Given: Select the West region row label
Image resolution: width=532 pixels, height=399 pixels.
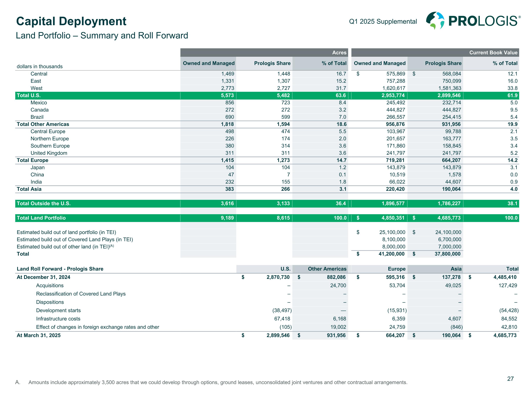Looking at the screenshot, I should tap(36, 88).
